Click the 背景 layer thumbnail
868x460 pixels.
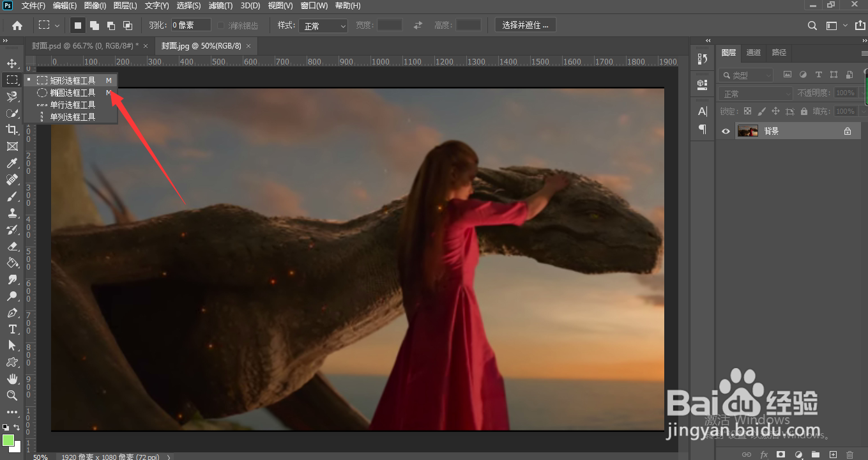click(x=747, y=131)
